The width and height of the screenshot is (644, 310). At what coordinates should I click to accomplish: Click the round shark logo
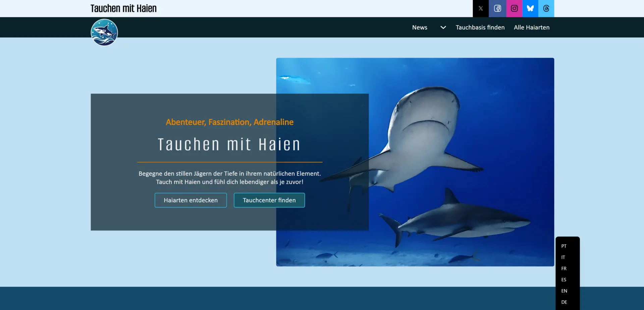104,32
